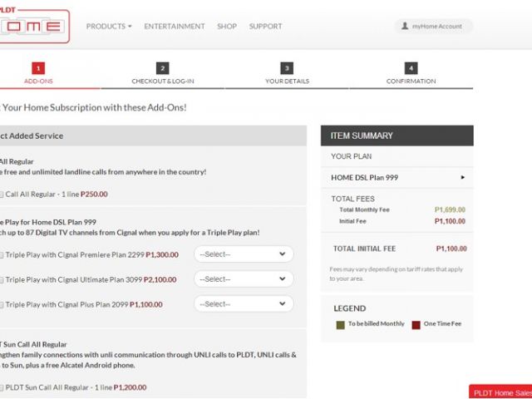
Task: Click the step 4 Confirmation badge
Action: click(x=411, y=68)
